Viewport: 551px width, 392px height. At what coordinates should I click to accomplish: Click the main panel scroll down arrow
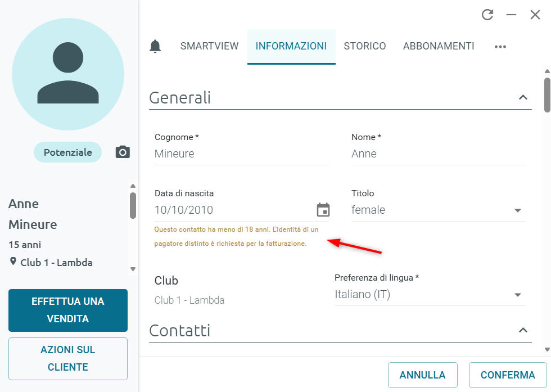point(547,349)
